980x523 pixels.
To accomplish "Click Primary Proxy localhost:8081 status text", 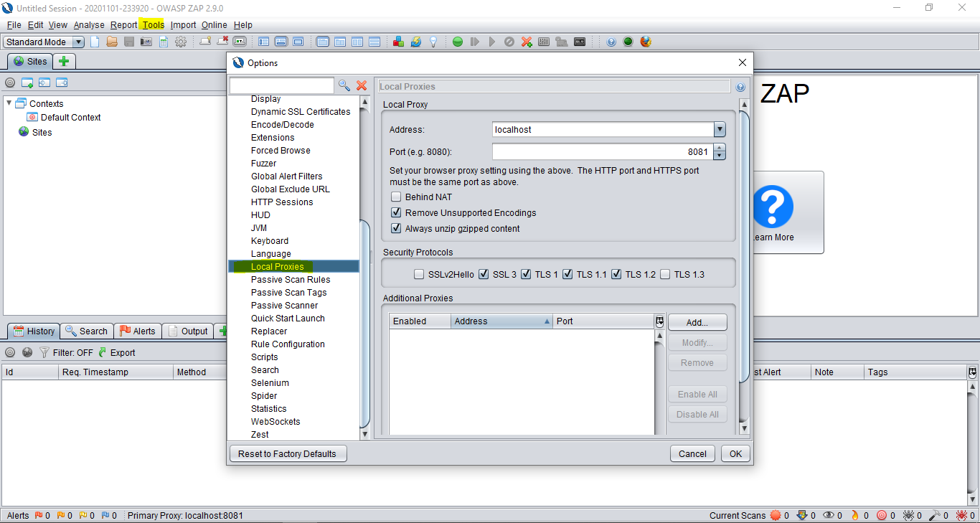I will tap(185, 515).
